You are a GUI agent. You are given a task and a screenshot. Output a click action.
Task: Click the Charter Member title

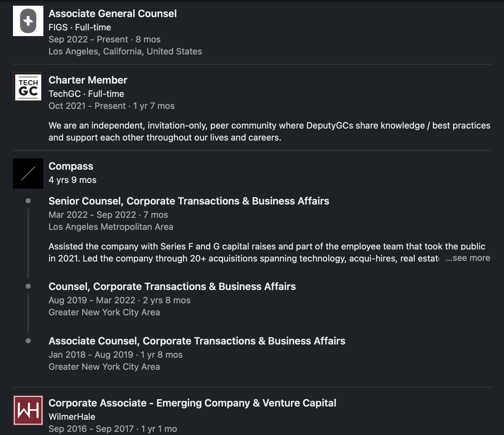[x=88, y=80]
